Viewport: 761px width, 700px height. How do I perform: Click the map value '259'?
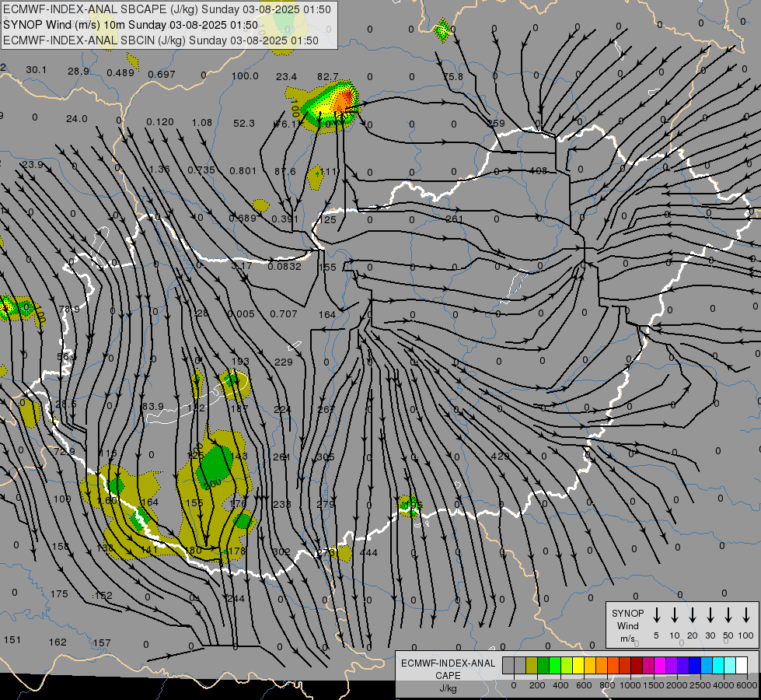point(496,124)
